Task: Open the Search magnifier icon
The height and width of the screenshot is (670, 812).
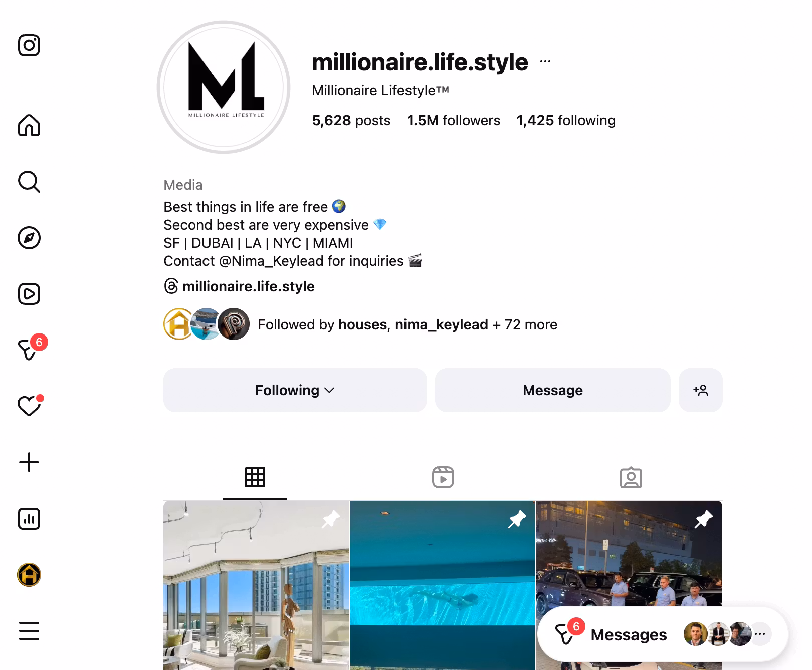Action: pos(29,182)
